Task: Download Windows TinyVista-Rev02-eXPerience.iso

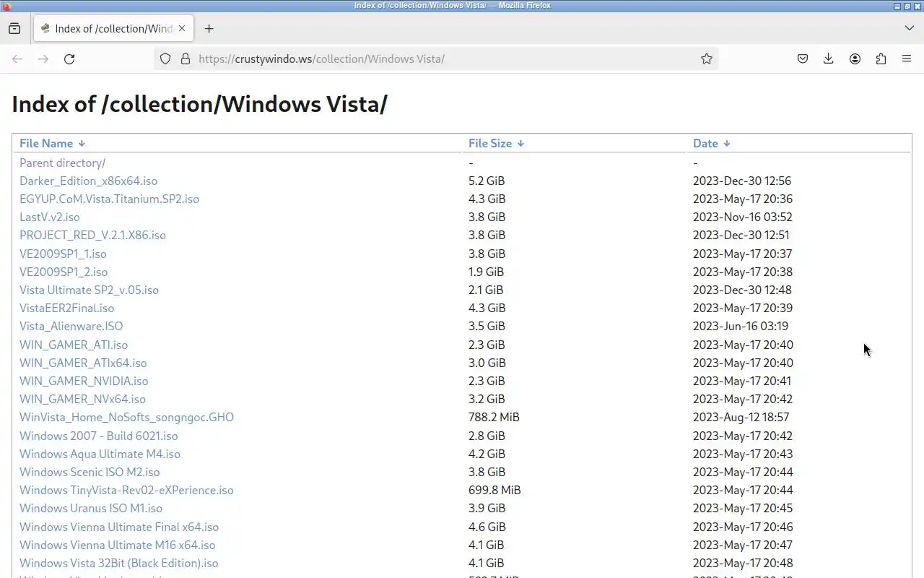Action: pos(126,490)
